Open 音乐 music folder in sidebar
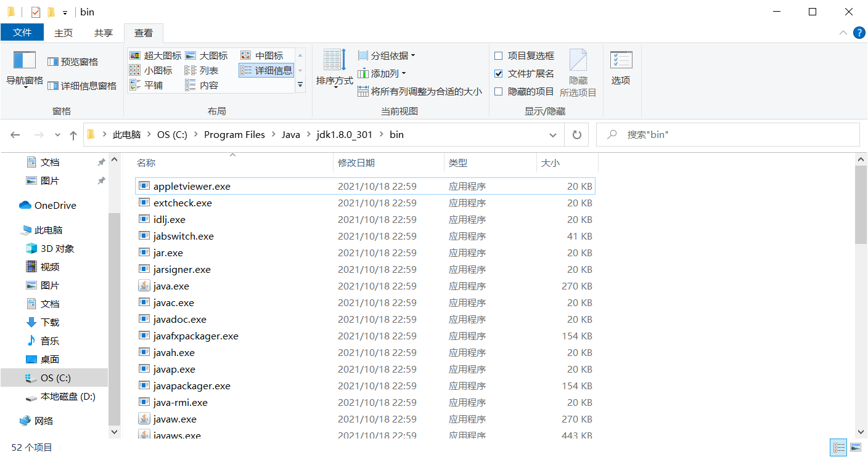 pos(42,341)
